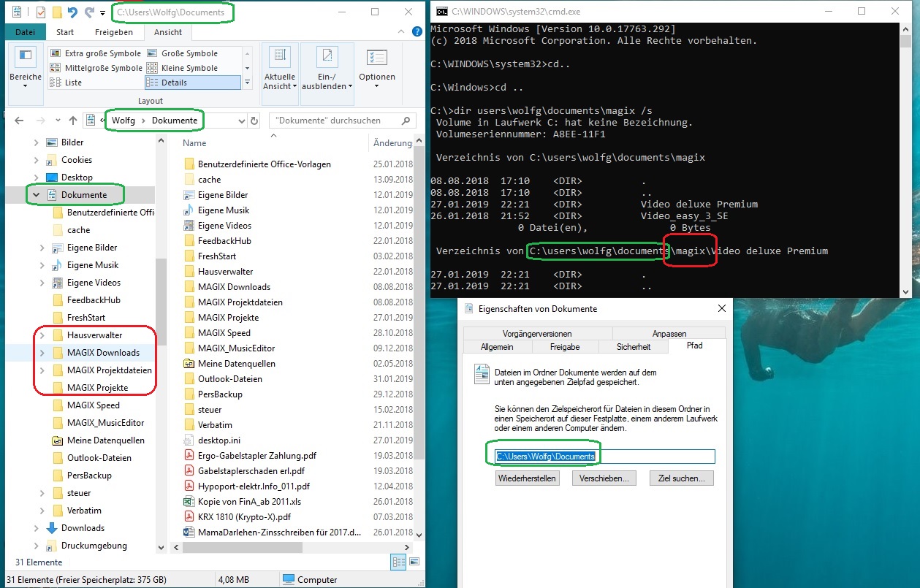The height and width of the screenshot is (588, 920).
Task: Click New folder icon in quick access toolbar
Action: 56,12
